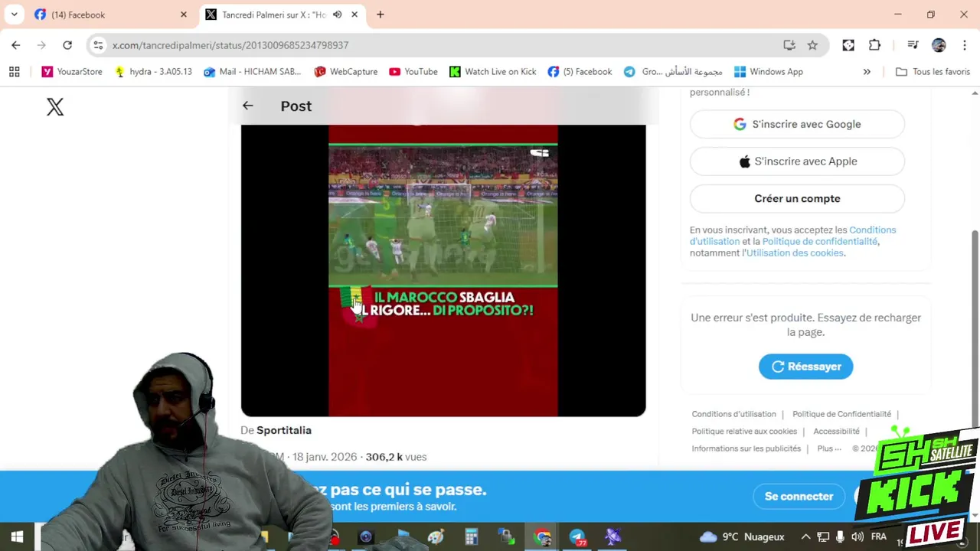
Task: Show more bookmarks with the double chevron
Action: tap(867, 72)
